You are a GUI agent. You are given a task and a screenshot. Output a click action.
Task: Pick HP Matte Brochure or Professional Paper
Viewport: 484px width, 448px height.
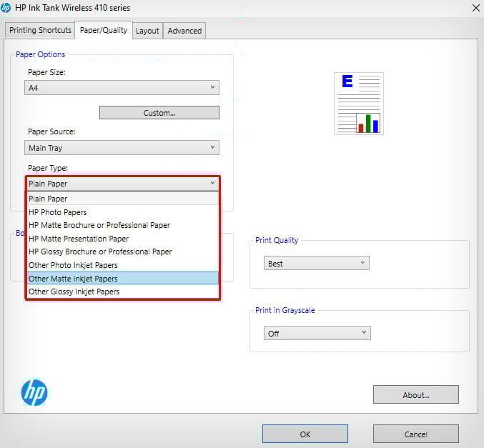click(122, 225)
